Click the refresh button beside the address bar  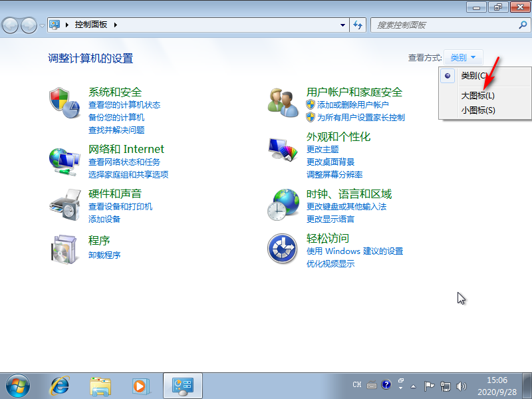[x=359, y=25]
